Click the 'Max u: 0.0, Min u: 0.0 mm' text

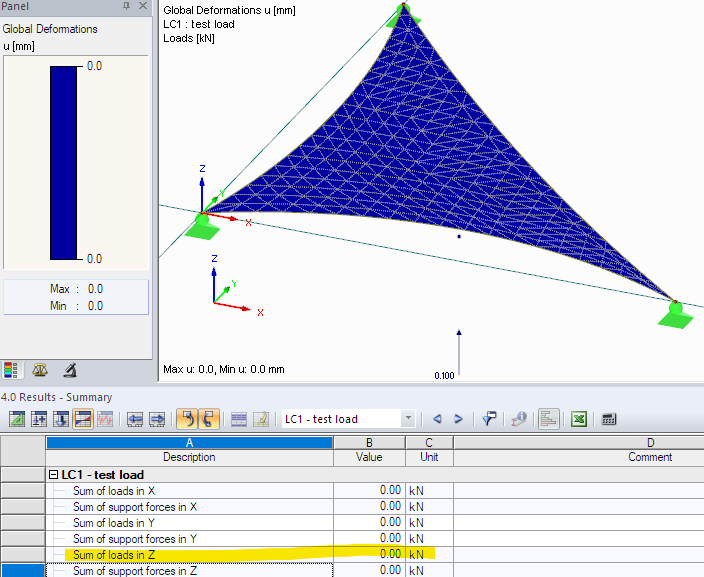coord(224,370)
